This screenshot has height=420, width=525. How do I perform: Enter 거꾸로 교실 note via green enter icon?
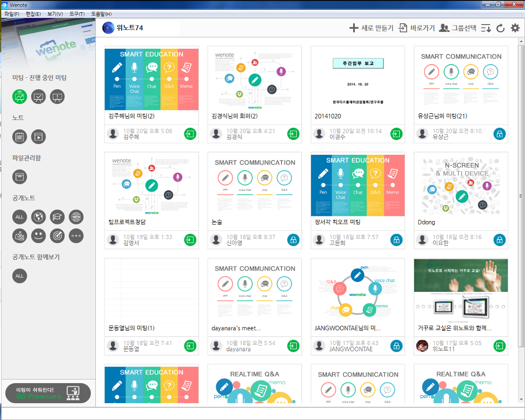point(499,346)
